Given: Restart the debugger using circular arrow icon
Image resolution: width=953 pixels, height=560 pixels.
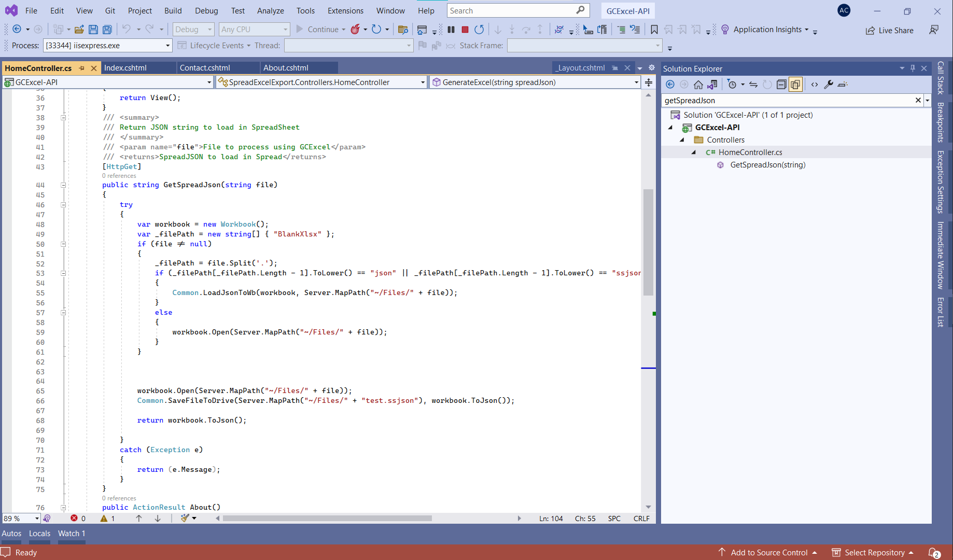Looking at the screenshot, I should (x=479, y=30).
